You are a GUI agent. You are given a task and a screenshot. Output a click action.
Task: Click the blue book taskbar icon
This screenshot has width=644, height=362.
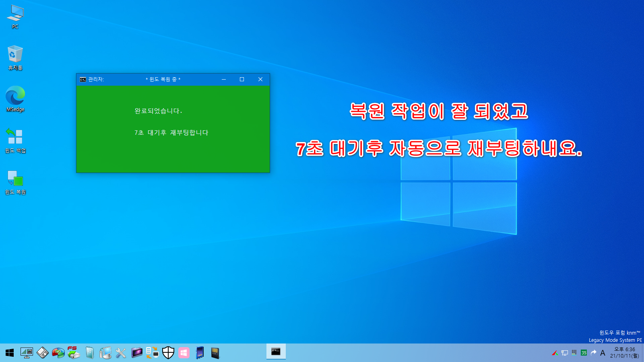[x=200, y=353]
